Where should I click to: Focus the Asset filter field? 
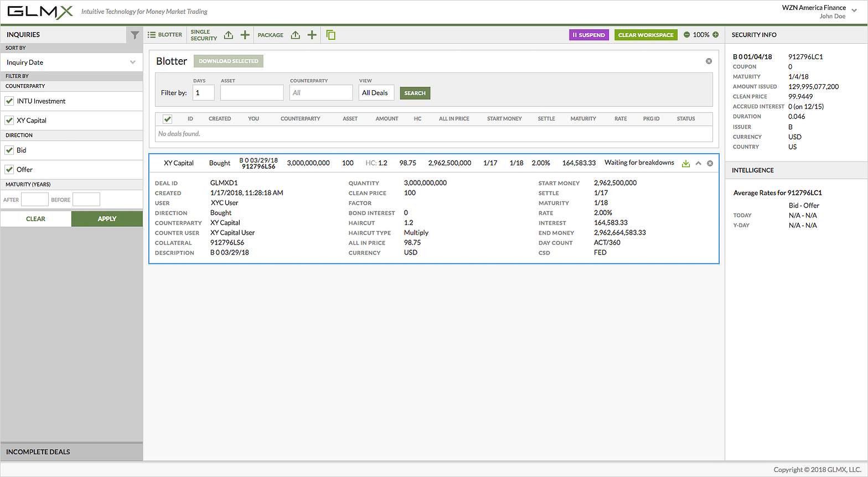coord(252,93)
